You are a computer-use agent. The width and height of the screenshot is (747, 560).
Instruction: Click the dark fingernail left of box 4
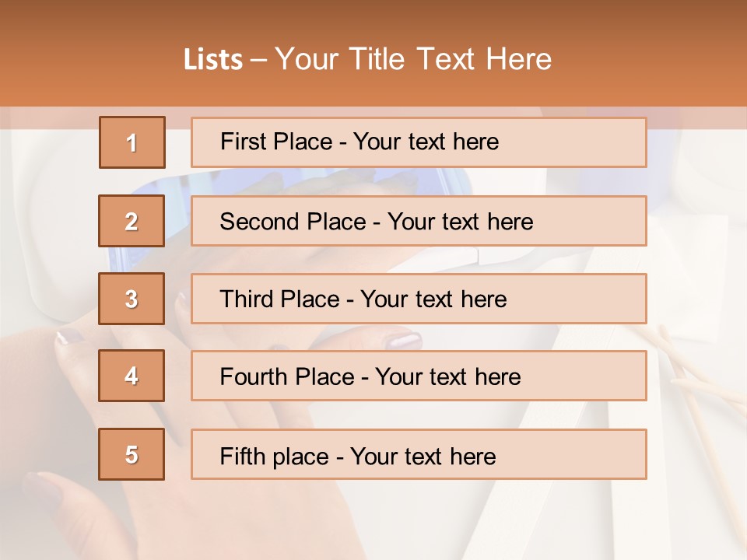click(70, 337)
